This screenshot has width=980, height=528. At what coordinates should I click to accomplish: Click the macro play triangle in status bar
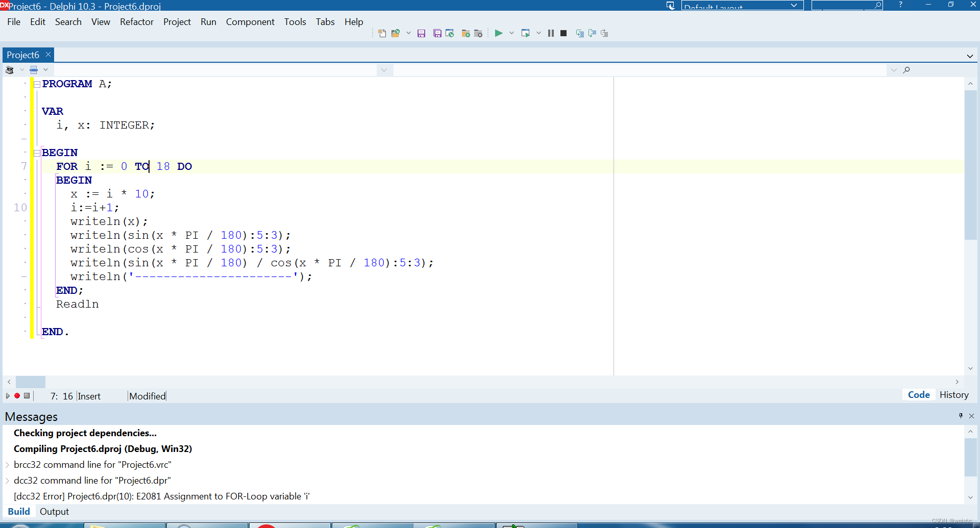(8, 396)
